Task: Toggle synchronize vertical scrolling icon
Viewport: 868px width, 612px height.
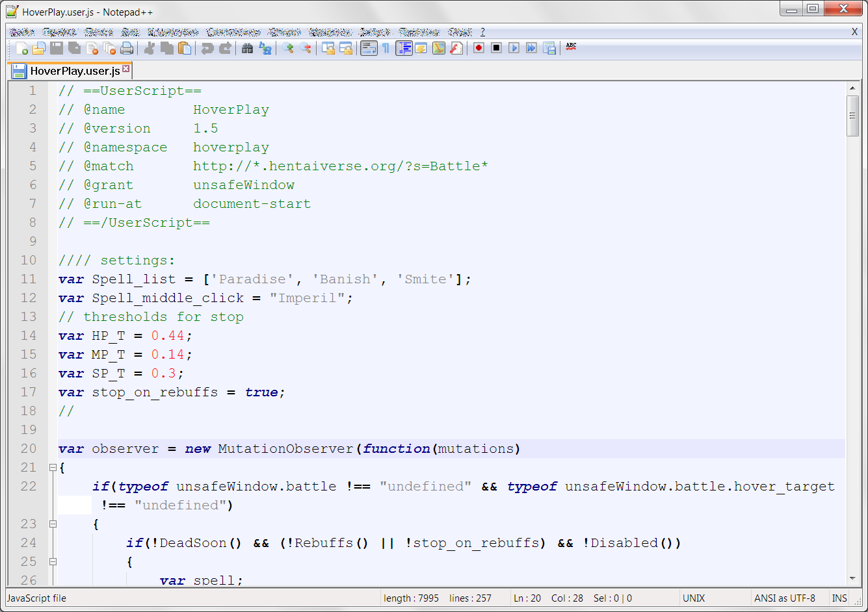Action: point(328,48)
